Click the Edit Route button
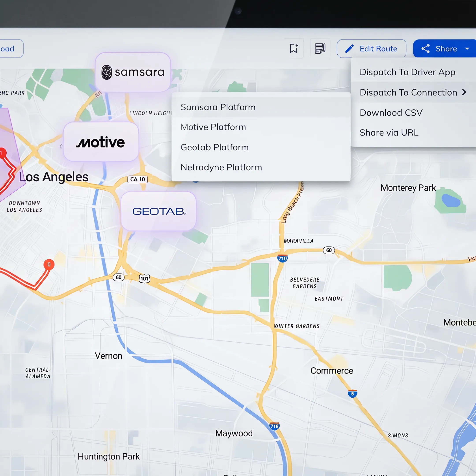 tap(371, 48)
